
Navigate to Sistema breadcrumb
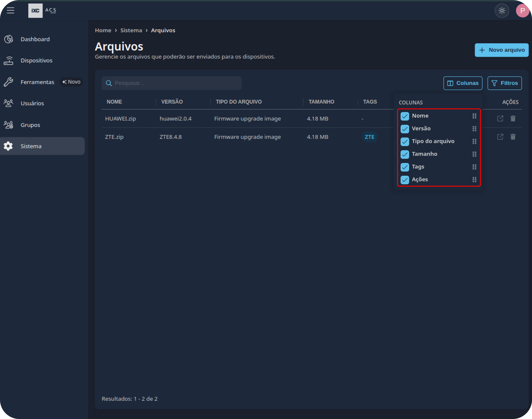[131, 30]
